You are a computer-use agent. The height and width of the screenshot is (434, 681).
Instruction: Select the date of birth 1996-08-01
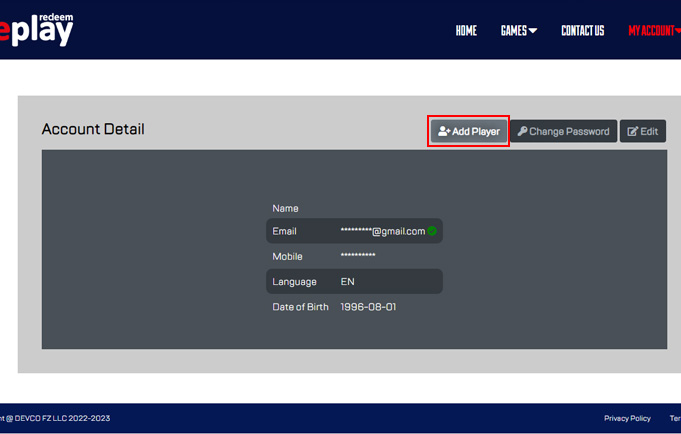click(368, 307)
